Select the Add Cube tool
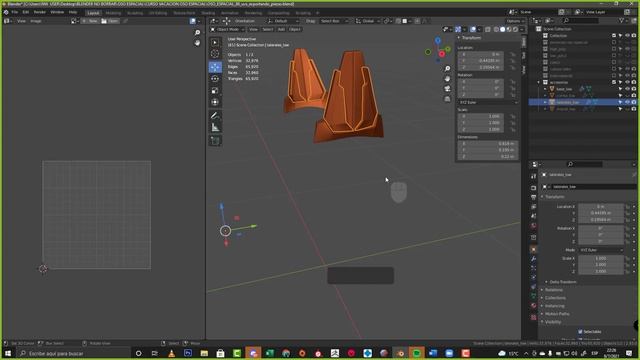 (x=215, y=141)
